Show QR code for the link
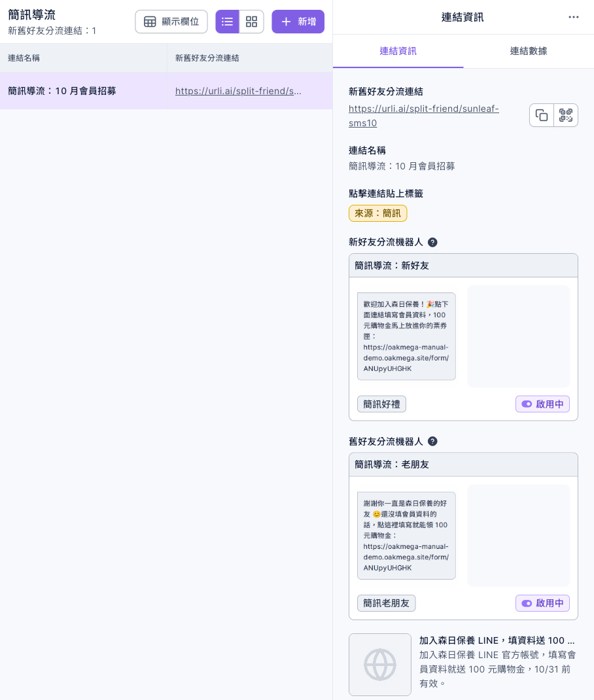 566,115
